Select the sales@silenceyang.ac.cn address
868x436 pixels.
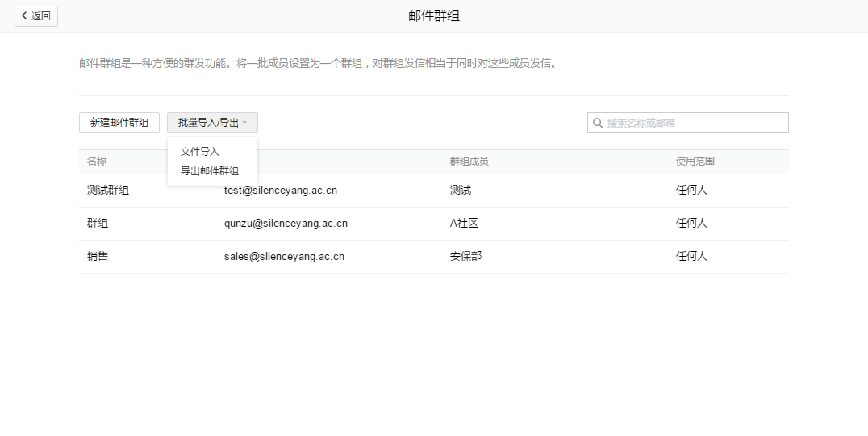(x=284, y=257)
